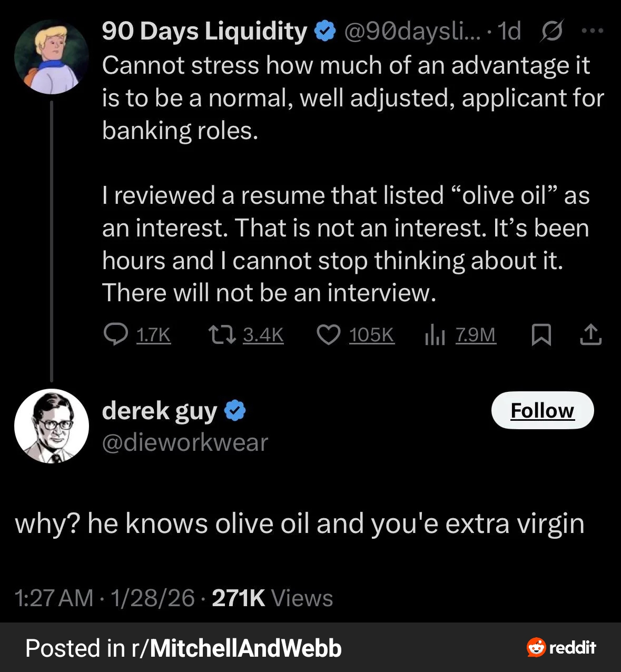The image size is (621, 672).
Task: Follow derek guy
Action: click(x=542, y=410)
